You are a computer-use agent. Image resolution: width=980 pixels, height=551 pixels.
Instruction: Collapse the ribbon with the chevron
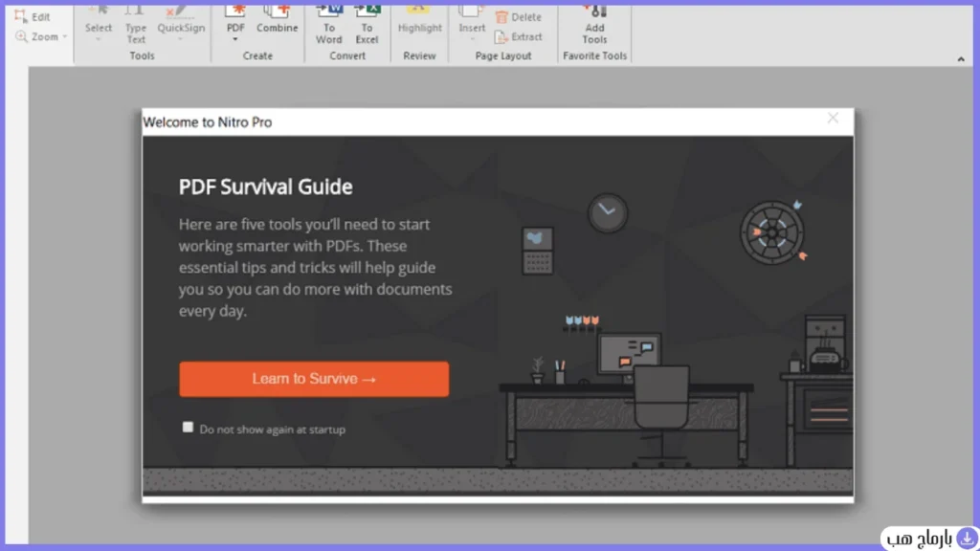tap(961, 59)
